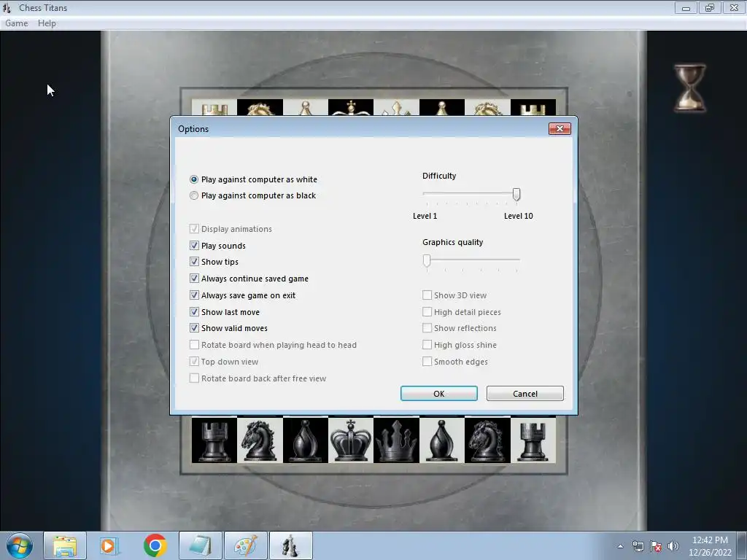The image size is (747, 560).
Task: Open the Help menu
Action: (47, 23)
